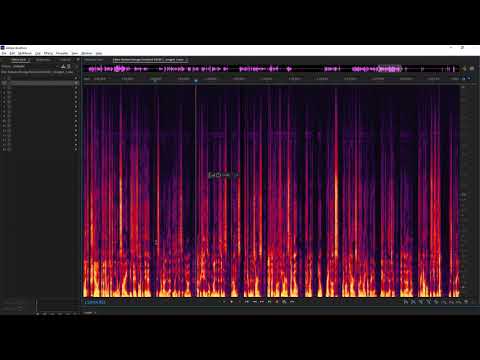The image size is (480, 360).
Task: Move playhead to previous marker button
Action: pyautogui.click(x=247, y=302)
